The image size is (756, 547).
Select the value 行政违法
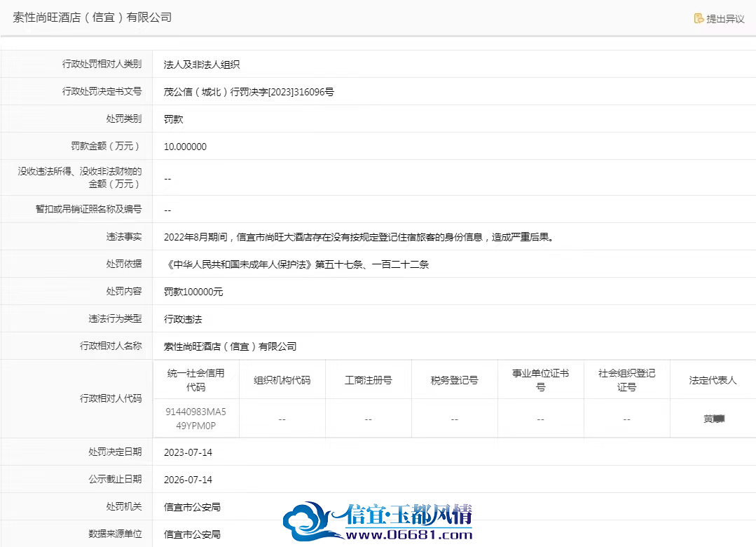click(x=183, y=318)
